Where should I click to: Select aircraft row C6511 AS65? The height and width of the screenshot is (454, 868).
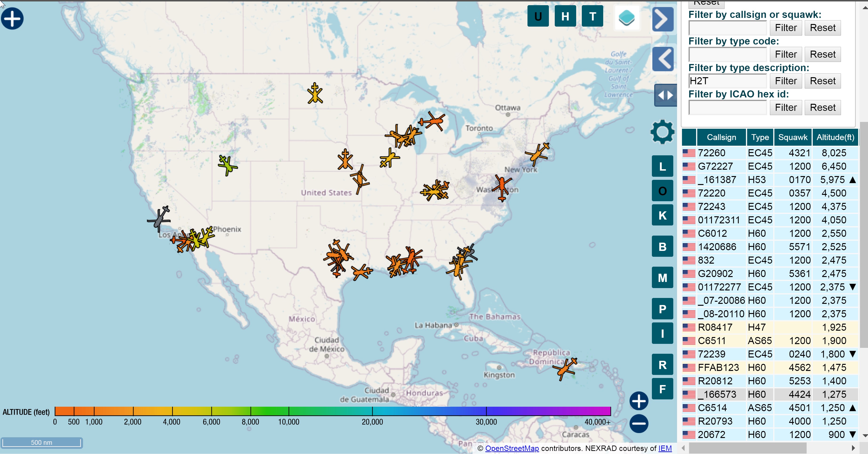[770, 341]
